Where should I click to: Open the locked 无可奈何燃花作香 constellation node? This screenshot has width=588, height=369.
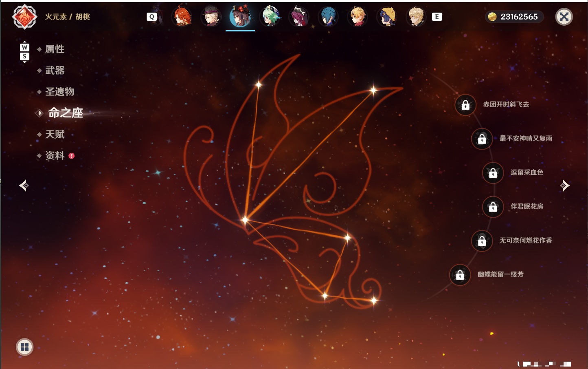[482, 241]
